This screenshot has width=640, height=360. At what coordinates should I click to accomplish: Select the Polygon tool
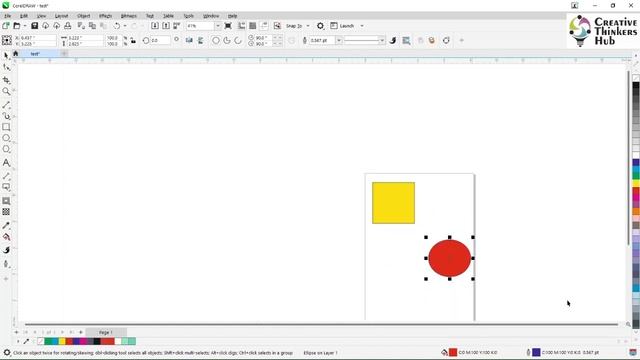pyautogui.click(x=6, y=149)
